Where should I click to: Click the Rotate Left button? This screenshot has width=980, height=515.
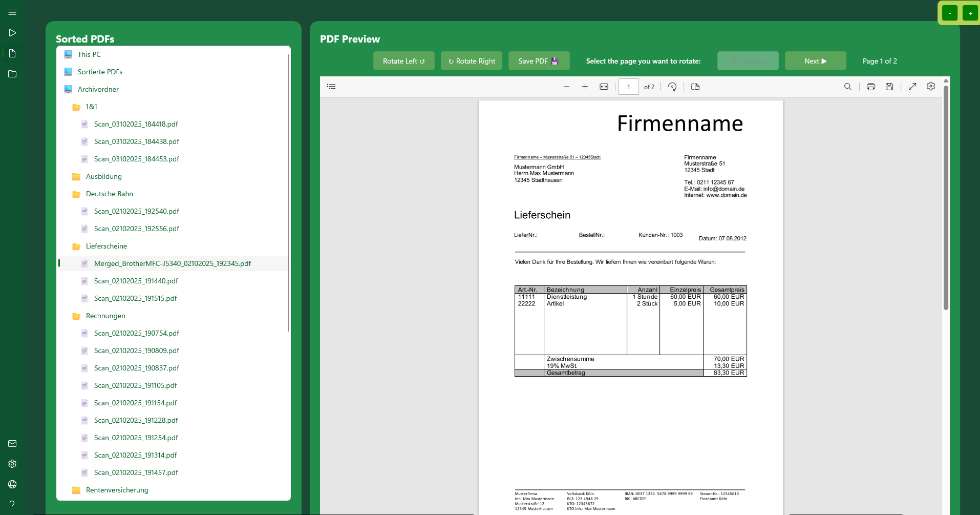click(403, 60)
